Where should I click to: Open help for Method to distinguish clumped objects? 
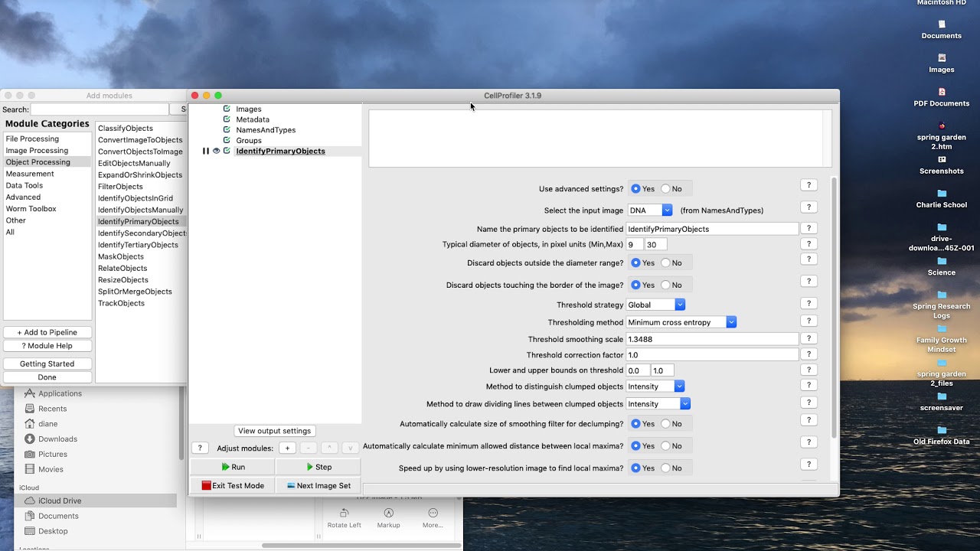(x=808, y=385)
